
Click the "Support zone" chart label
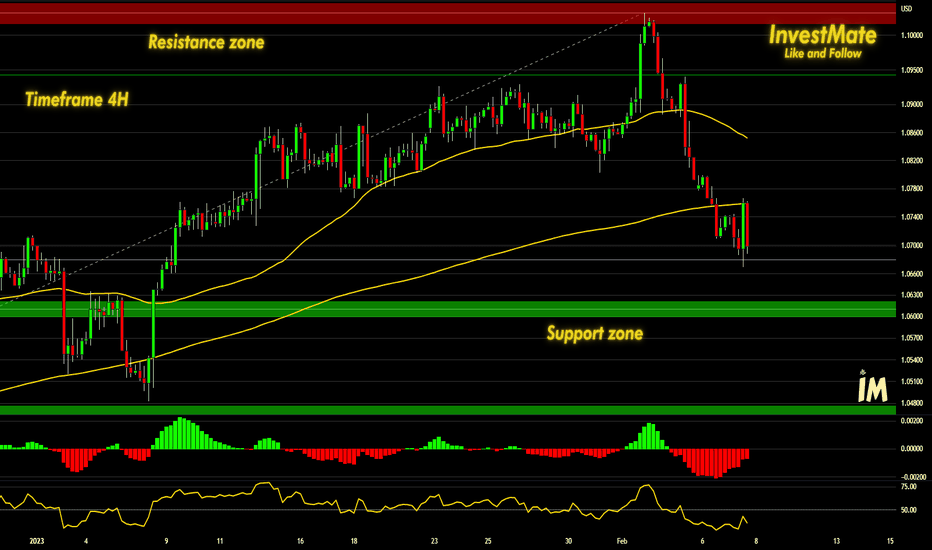pos(595,333)
